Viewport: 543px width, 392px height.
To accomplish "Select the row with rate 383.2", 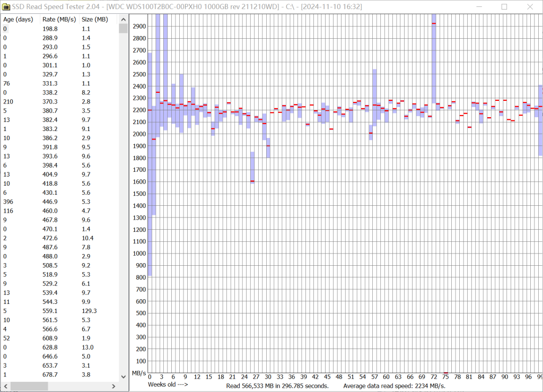I will point(60,129).
